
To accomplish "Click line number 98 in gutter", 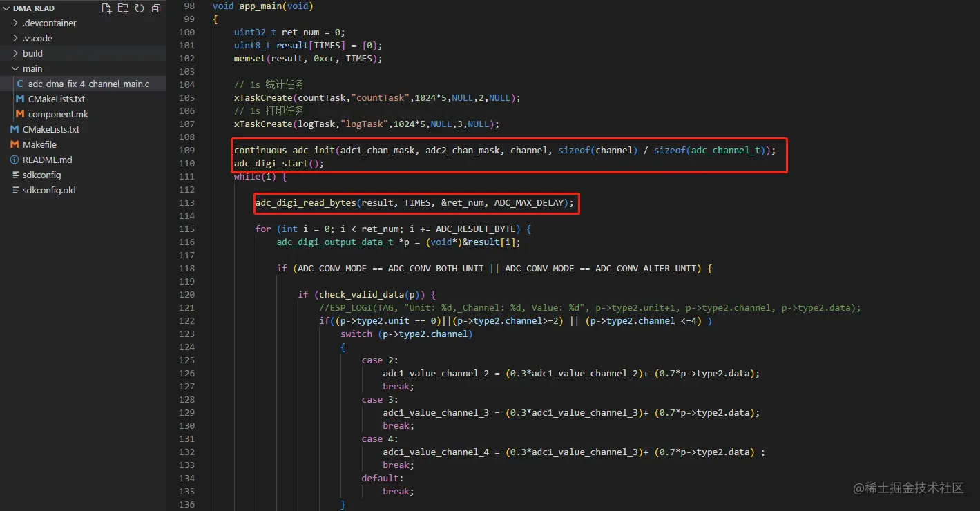I will pos(189,6).
